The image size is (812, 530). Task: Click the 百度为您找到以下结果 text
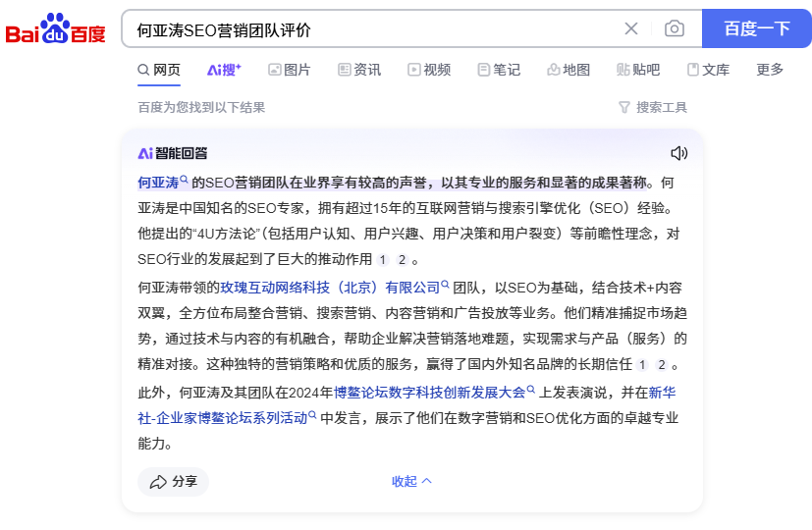pos(201,107)
